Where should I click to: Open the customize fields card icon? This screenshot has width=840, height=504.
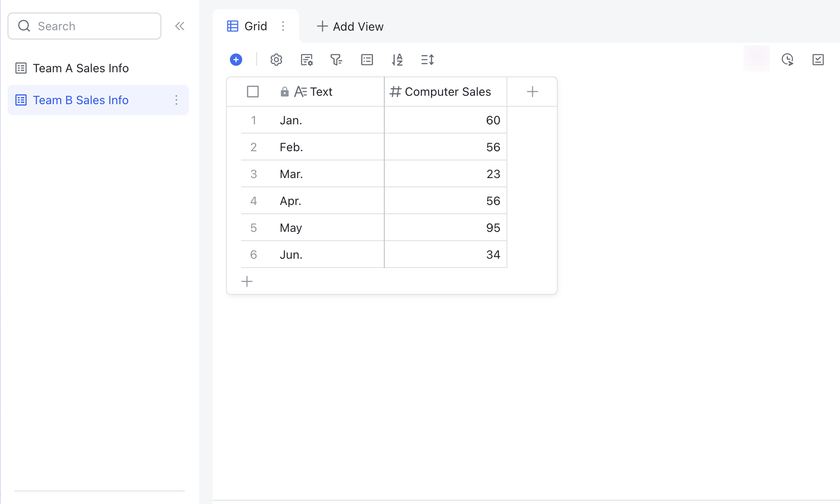tap(307, 60)
